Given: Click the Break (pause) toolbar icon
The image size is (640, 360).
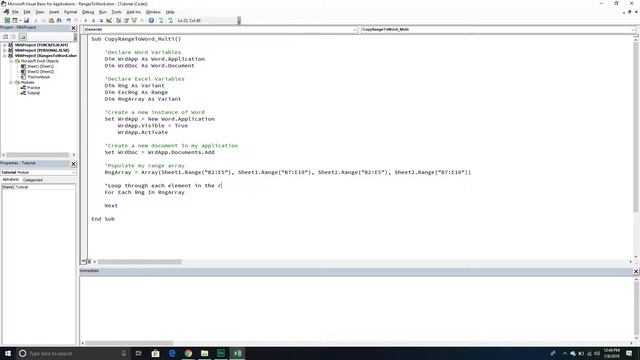Looking at the screenshot, I should pos(93,20).
